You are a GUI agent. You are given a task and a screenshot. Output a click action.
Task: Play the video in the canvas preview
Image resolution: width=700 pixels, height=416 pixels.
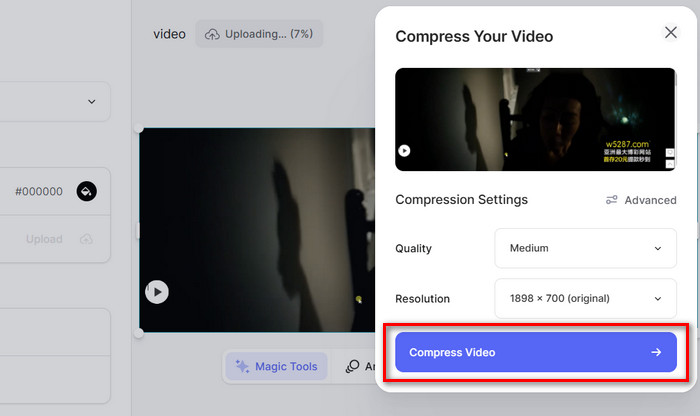pos(157,292)
